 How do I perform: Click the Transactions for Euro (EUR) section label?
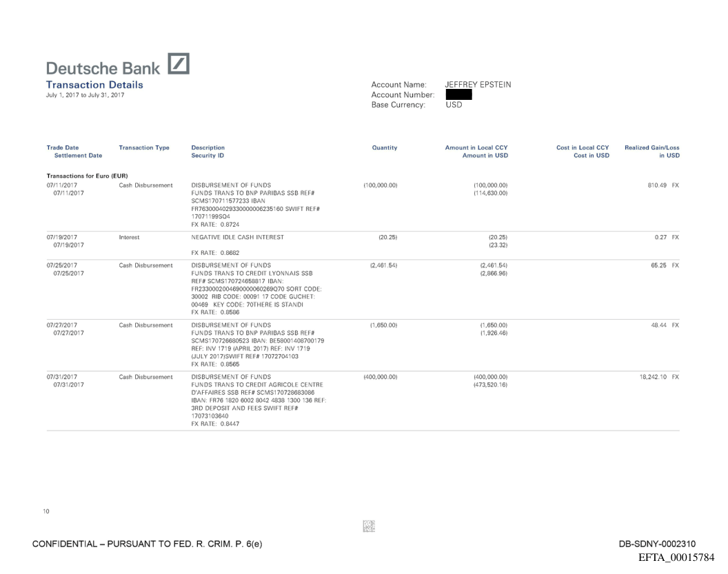[x=87, y=174]
